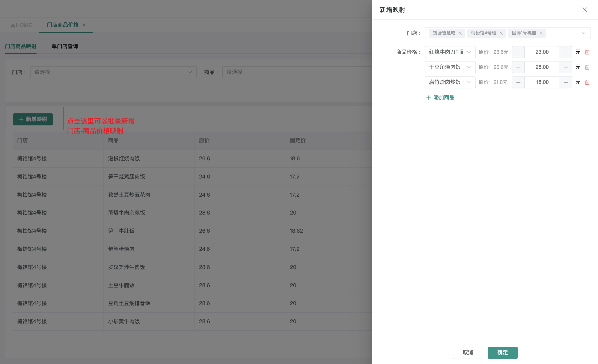This screenshot has height=364, width=598.
Task: Click the 23.00 price input field
Action: [542, 52]
